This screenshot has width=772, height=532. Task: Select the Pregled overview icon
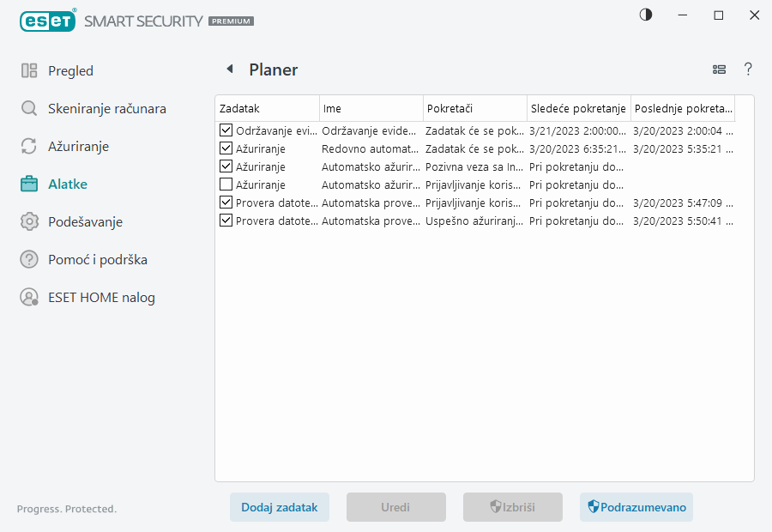[x=28, y=70]
